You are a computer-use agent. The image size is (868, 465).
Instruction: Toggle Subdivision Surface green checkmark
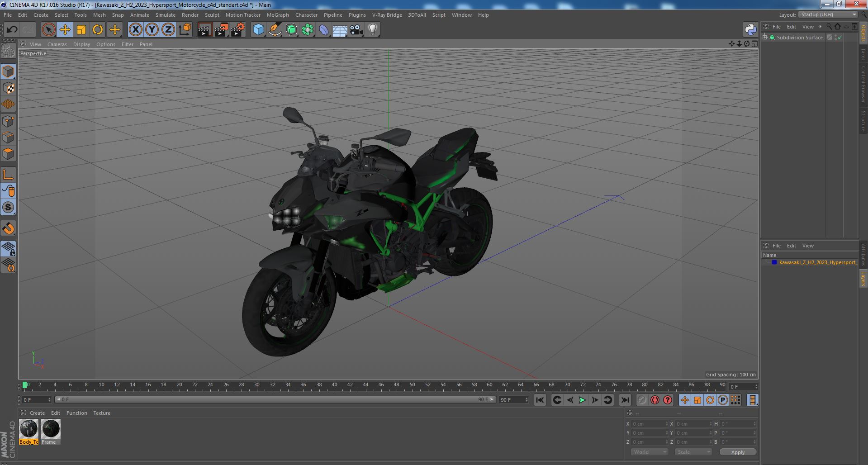[x=840, y=38]
